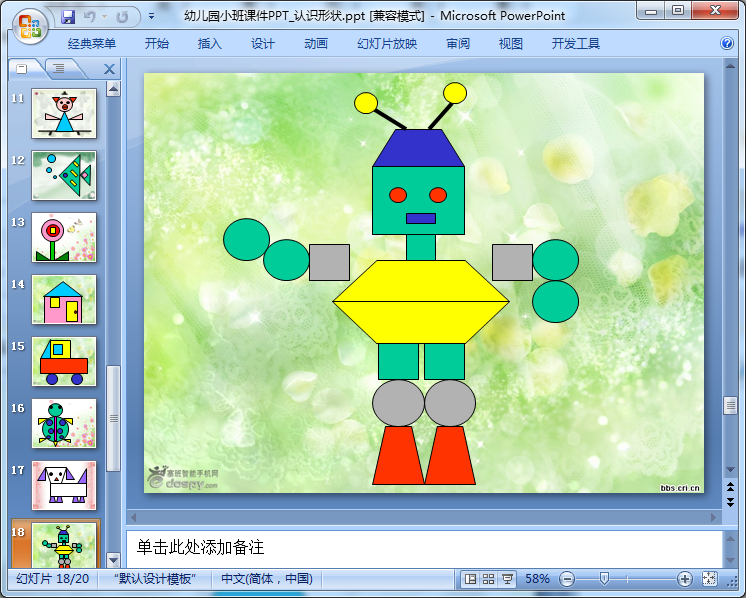Select slide 12 fish thumbnail

(64, 175)
